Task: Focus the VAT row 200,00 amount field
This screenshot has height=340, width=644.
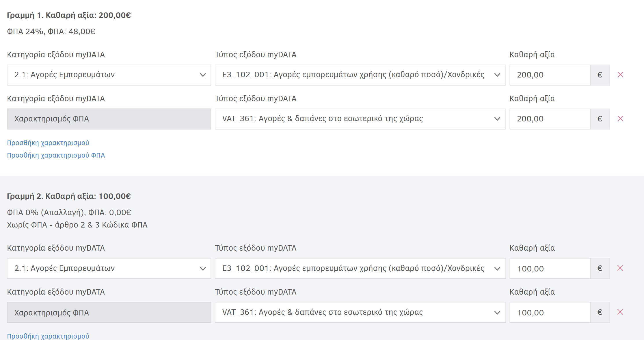Action: pyautogui.click(x=550, y=119)
